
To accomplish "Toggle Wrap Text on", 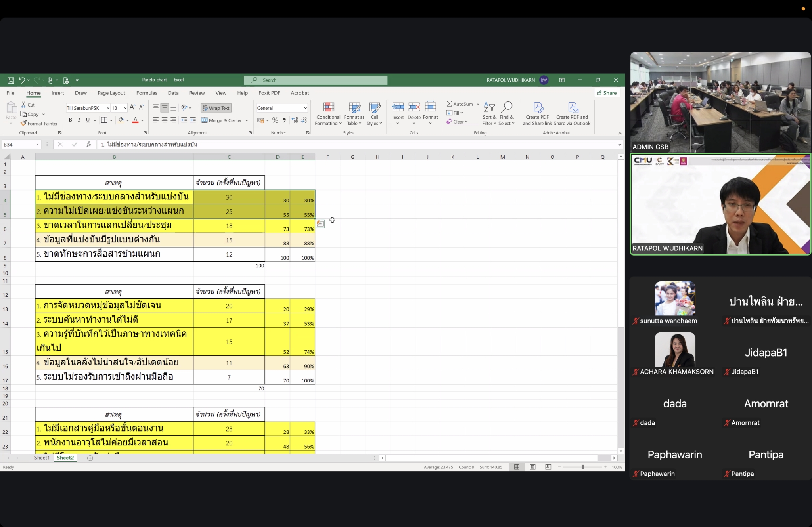I will coord(216,108).
